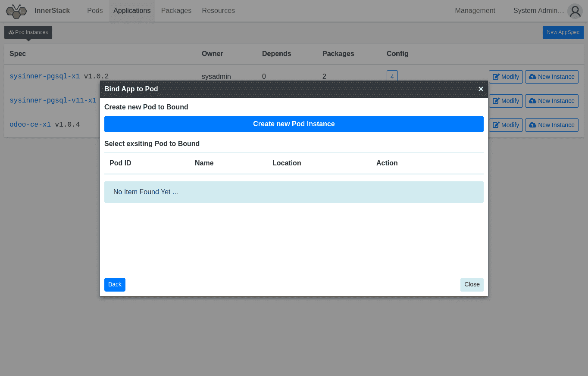
Task: Close the Bind App to Pod dialog with X
Action: click(481, 89)
